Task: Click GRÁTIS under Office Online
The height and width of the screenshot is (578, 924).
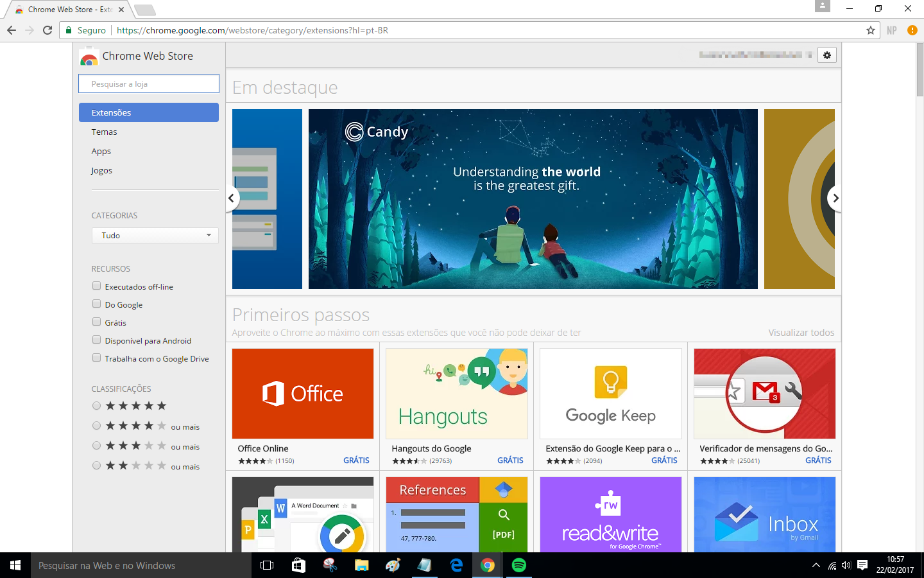Action: tap(356, 460)
